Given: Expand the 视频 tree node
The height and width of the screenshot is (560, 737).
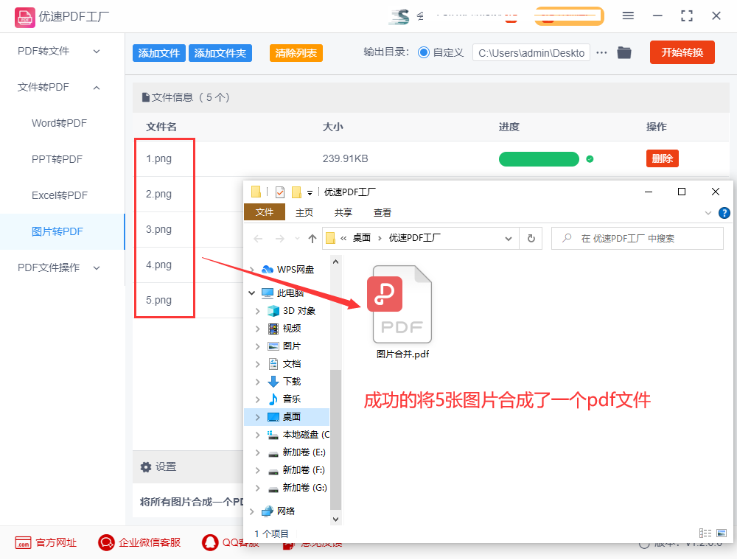Looking at the screenshot, I should coord(257,329).
